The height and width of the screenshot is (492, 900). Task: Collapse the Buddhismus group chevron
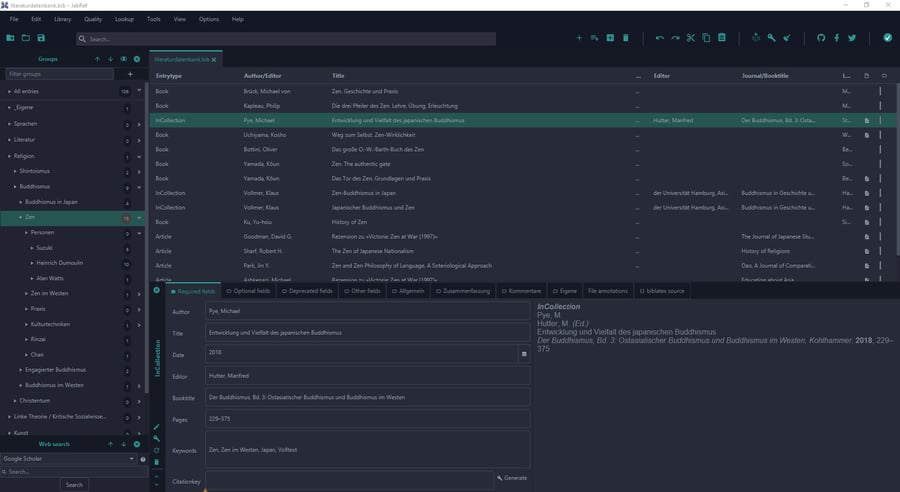point(139,187)
